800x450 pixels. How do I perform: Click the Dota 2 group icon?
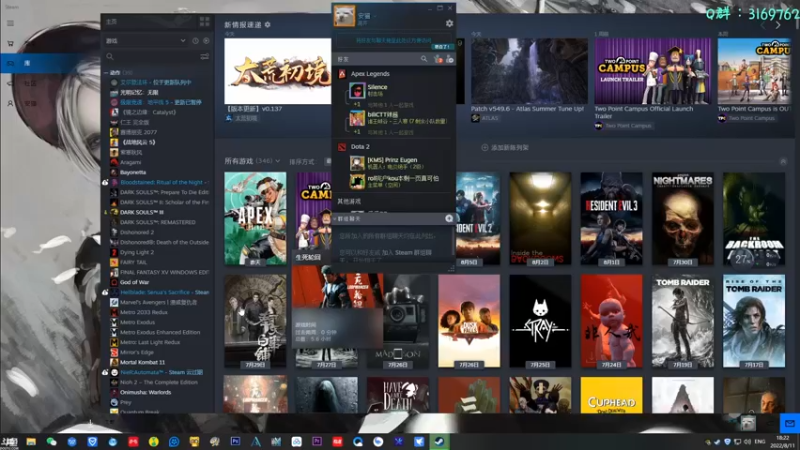[342, 147]
